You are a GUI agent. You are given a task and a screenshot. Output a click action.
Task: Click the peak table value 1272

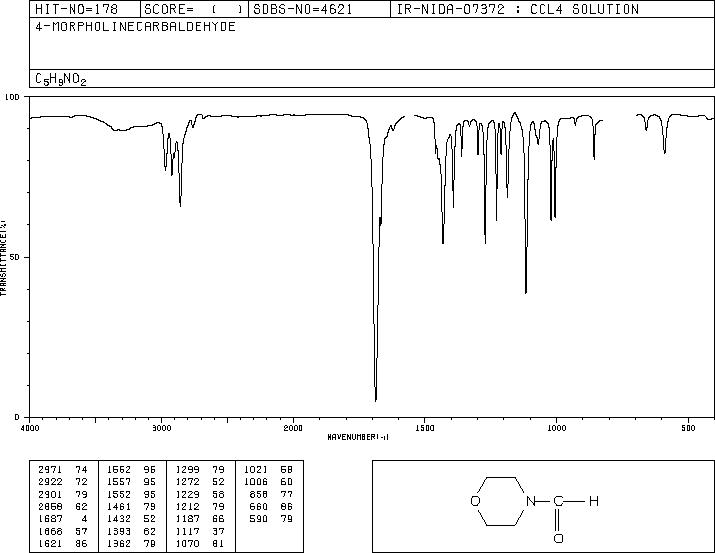point(187,482)
